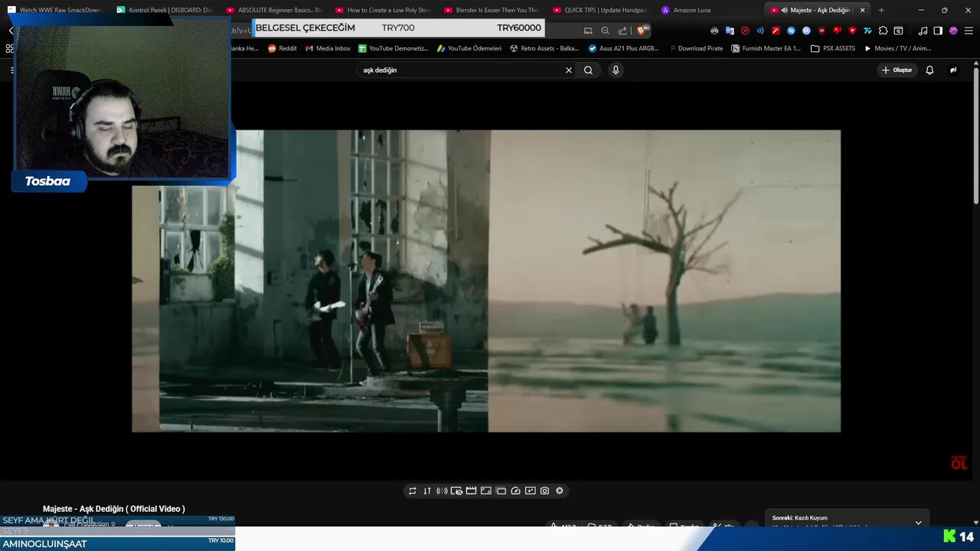Click the share page icon in the address bar
This screenshot has width=980, height=551.
tap(622, 31)
